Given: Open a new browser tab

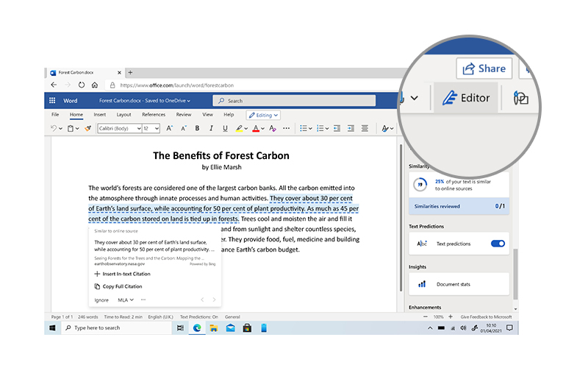Looking at the screenshot, I should point(131,72).
